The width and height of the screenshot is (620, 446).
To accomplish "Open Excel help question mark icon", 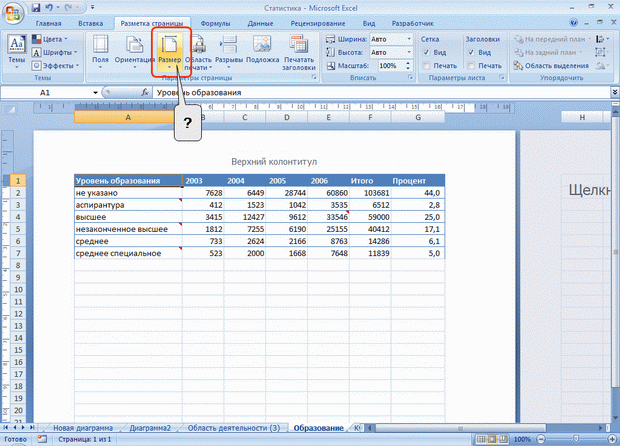I will tap(573, 23).
